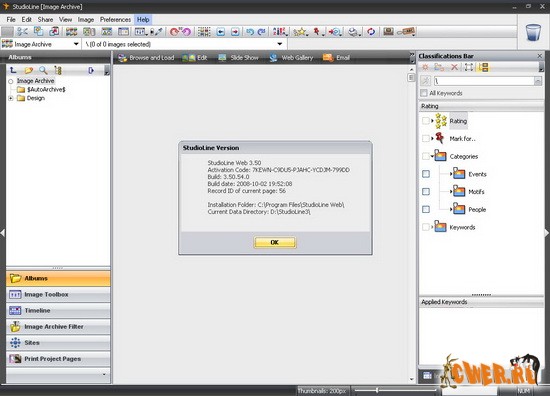The image size is (550, 396).
Task: Click the monitor screen icon in toolbar
Action: 388,32
